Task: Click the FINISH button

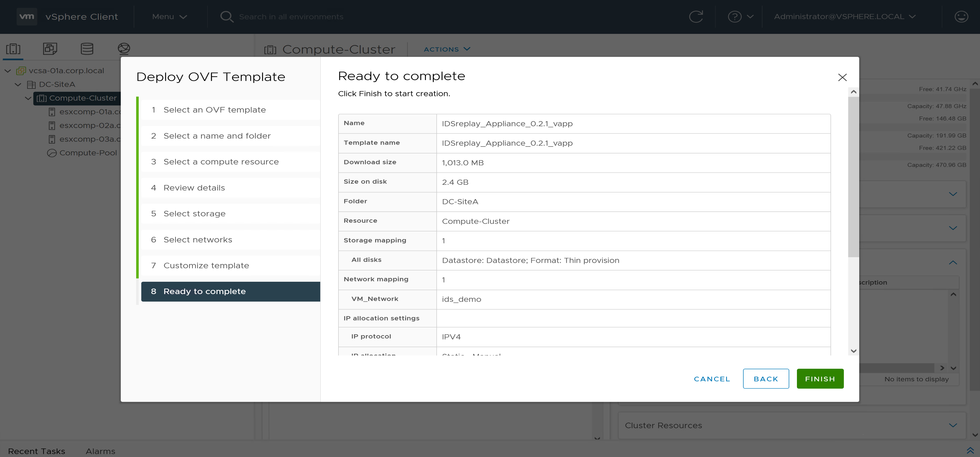Action: 820,379
